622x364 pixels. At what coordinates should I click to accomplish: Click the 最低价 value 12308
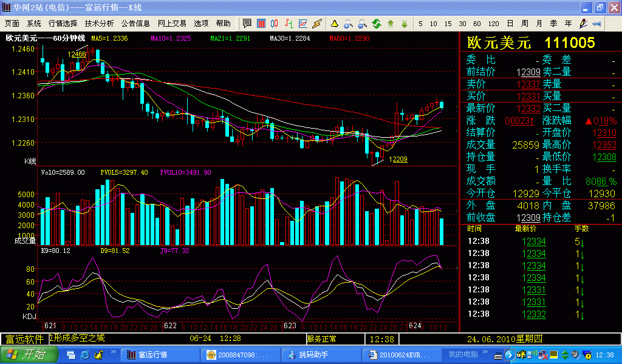(604, 157)
